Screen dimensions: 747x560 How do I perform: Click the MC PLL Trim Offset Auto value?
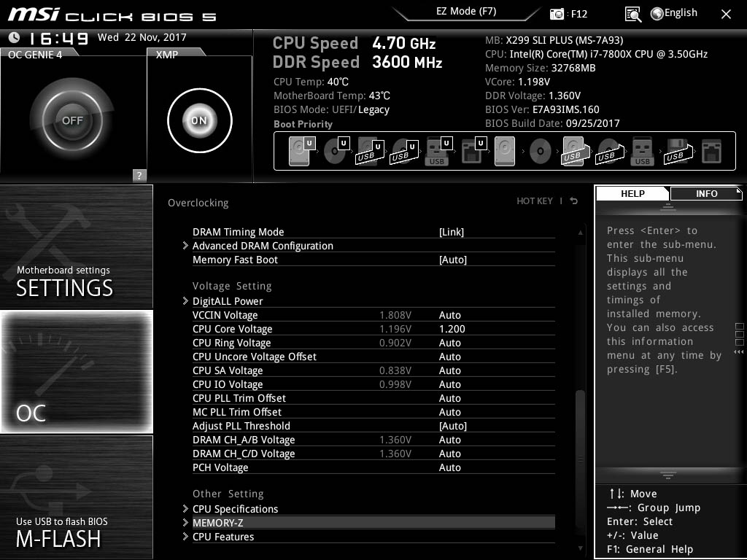pyautogui.click(x=449, y=412)
